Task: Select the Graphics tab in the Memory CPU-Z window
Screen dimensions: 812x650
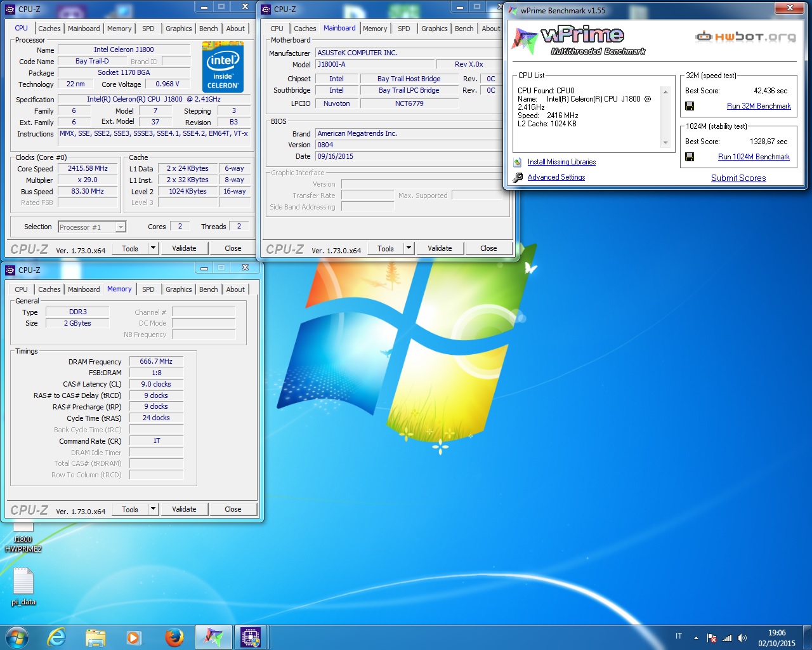Action: [179, 289]
